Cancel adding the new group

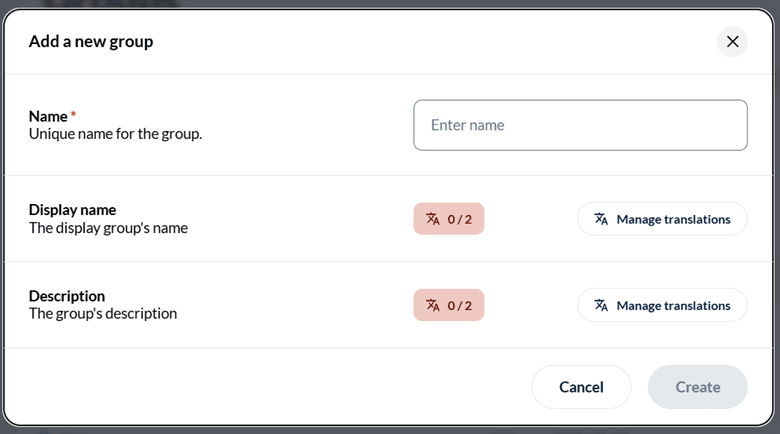pyautogui.click(x=581, y=387)
